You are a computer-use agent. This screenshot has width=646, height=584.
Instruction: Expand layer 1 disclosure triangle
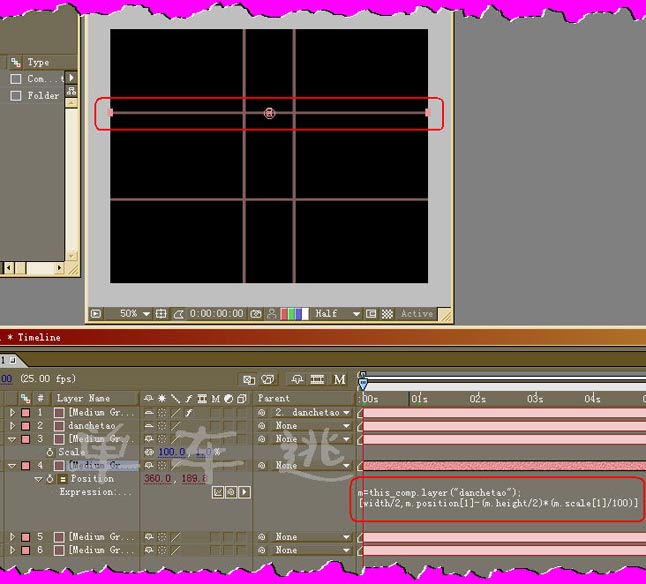(12, 412)
